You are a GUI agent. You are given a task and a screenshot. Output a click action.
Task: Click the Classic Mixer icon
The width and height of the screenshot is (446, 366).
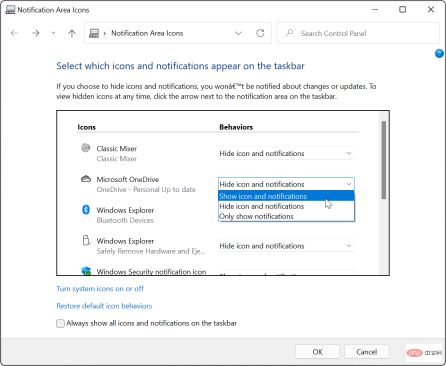tap(86, 148)
